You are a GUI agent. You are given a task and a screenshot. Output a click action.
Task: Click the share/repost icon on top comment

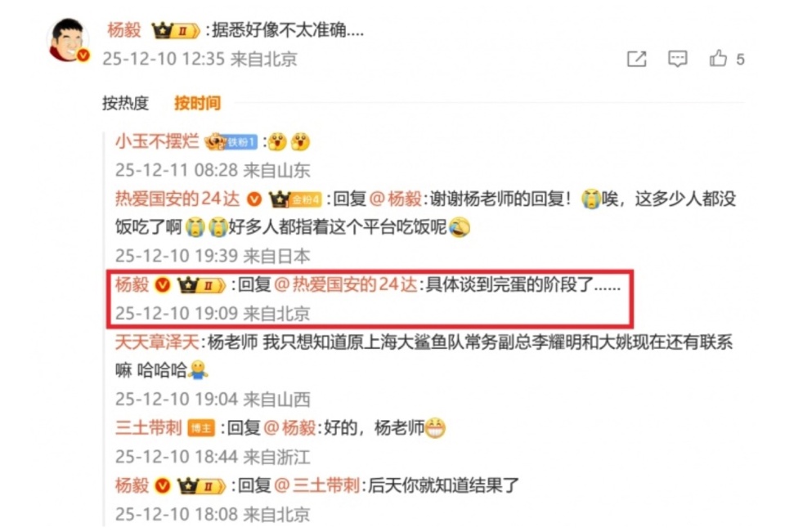pos(636,59)
